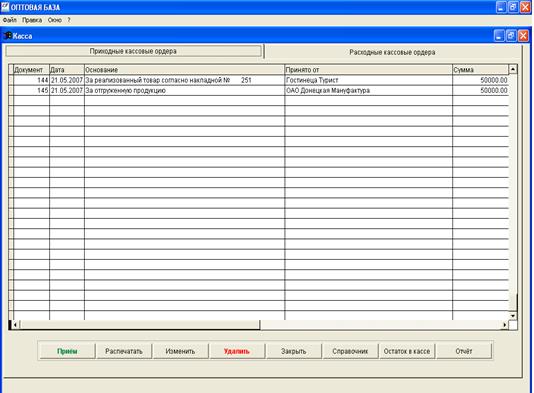
Task: Open the ? help menu
Action: pos(69,20)
